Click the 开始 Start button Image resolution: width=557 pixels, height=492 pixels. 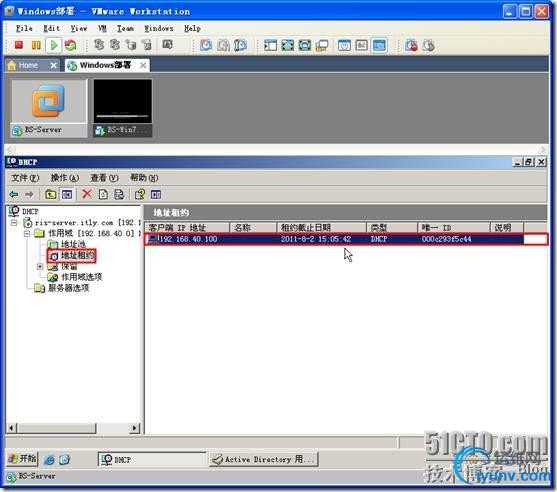pos(22,459)
